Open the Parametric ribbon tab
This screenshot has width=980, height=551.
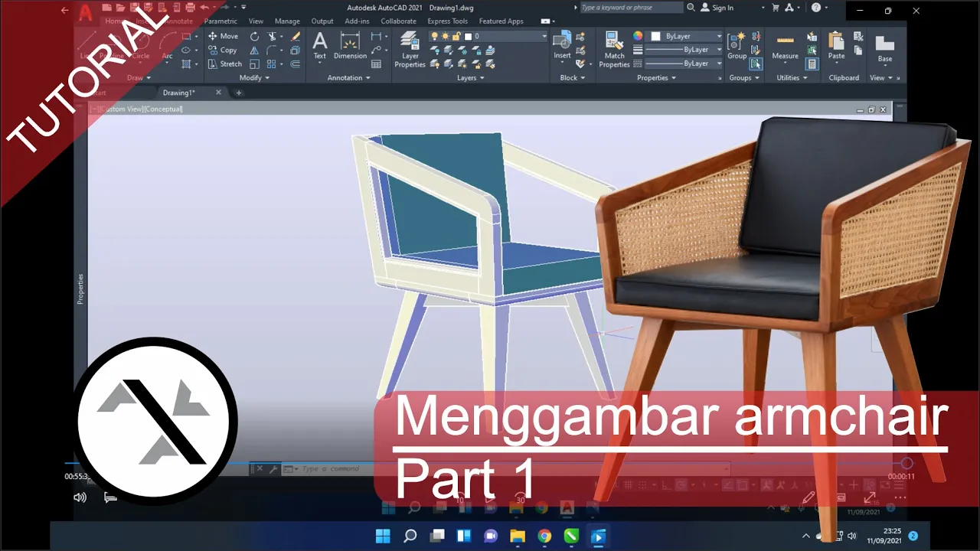220,21
